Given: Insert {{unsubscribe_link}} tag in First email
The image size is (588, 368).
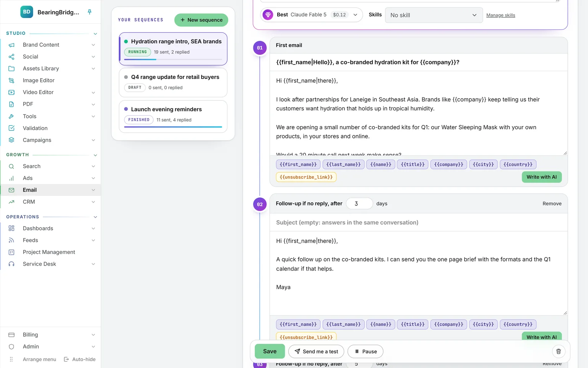Looking at the screenshot, I should pos(306,177).
